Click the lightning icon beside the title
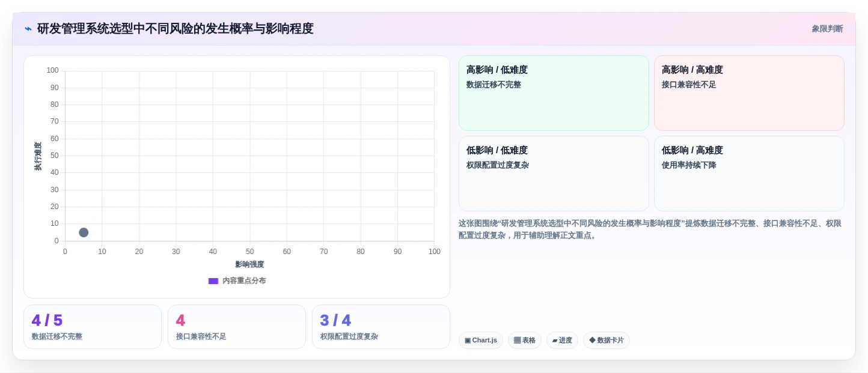868x373 pixels. click(x=28, y=29)
